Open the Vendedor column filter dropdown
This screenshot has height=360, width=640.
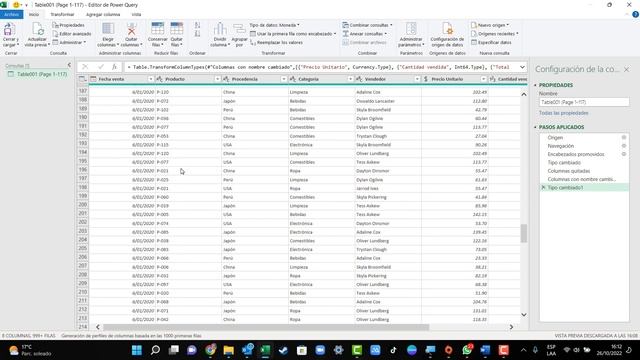tap(417, 79)
